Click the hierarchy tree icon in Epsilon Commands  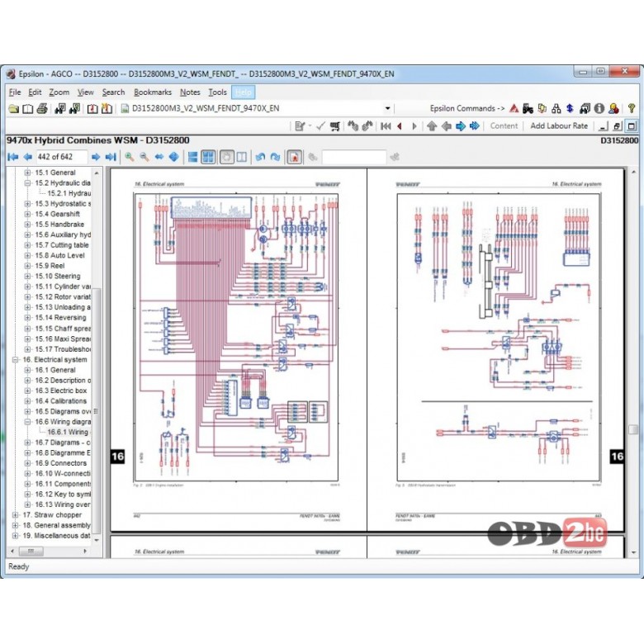pos(556,108)
